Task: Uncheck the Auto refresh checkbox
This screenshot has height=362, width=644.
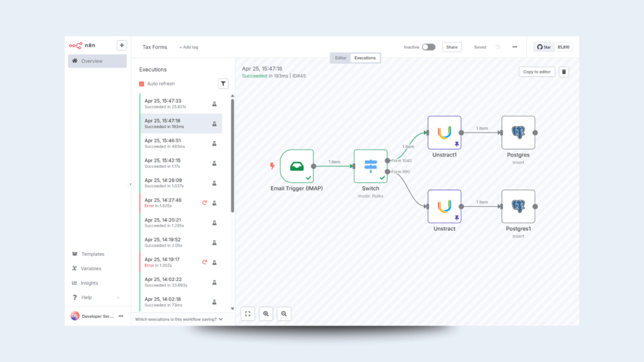Action: click(142, 84)
